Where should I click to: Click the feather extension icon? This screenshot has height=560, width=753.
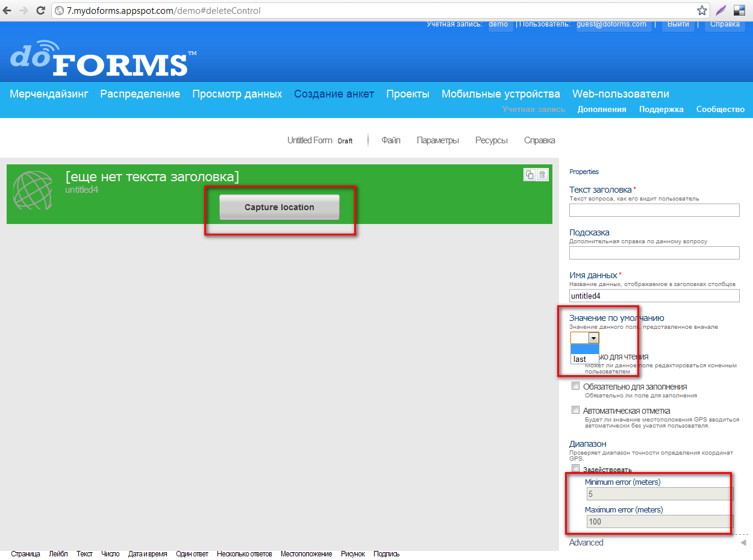tap(720, 10)
